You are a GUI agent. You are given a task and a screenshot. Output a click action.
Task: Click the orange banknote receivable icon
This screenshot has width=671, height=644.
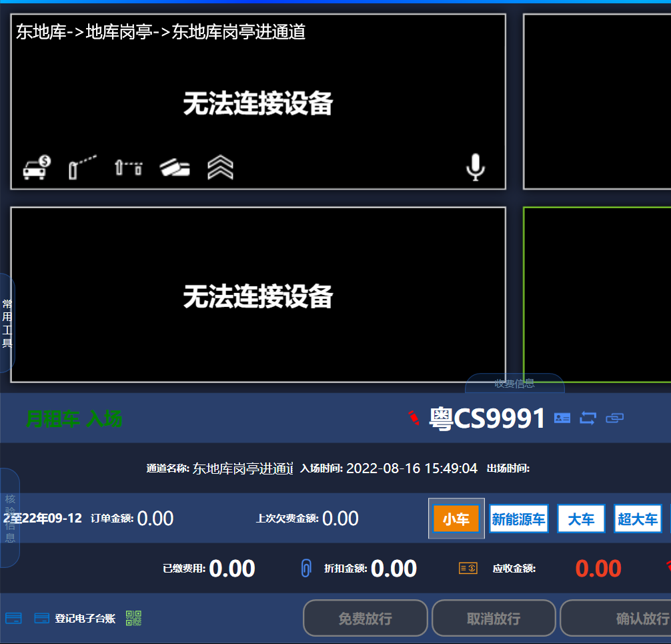(x=468, y=569)
